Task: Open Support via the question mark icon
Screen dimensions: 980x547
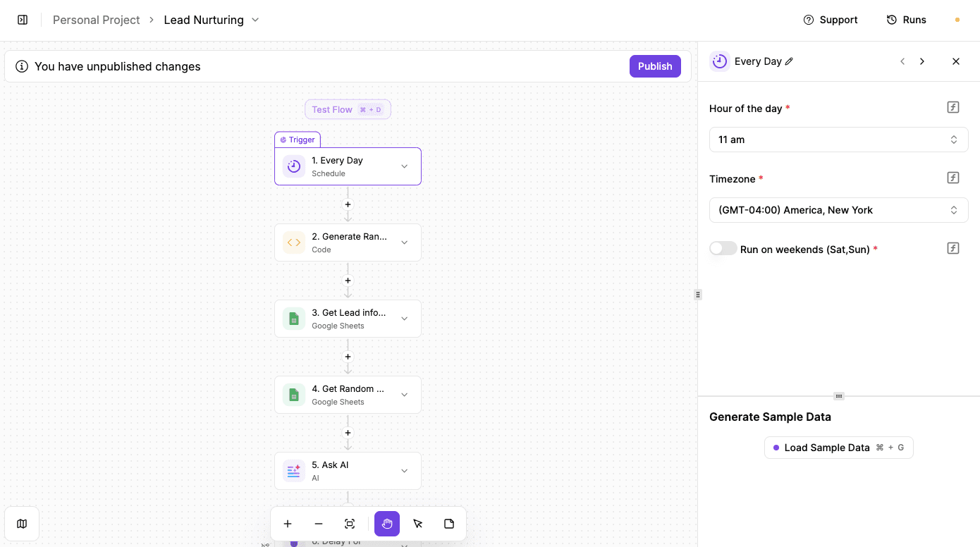Action: 807,20
